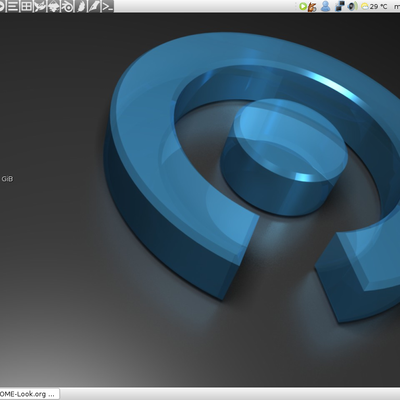Select the GNOME-Look.org taskbar window button
The image size is (400, 400).
(x=29, y=394)
